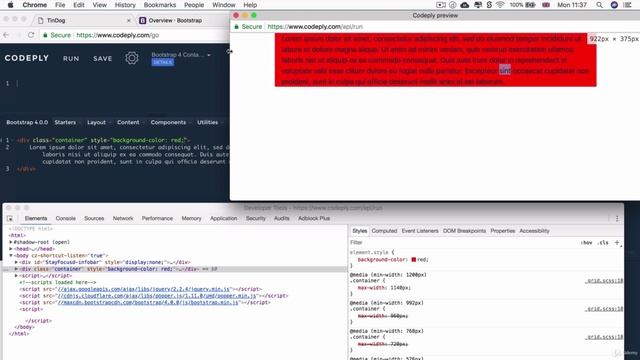Open the Security tab in DevTools

pos(256,219)
